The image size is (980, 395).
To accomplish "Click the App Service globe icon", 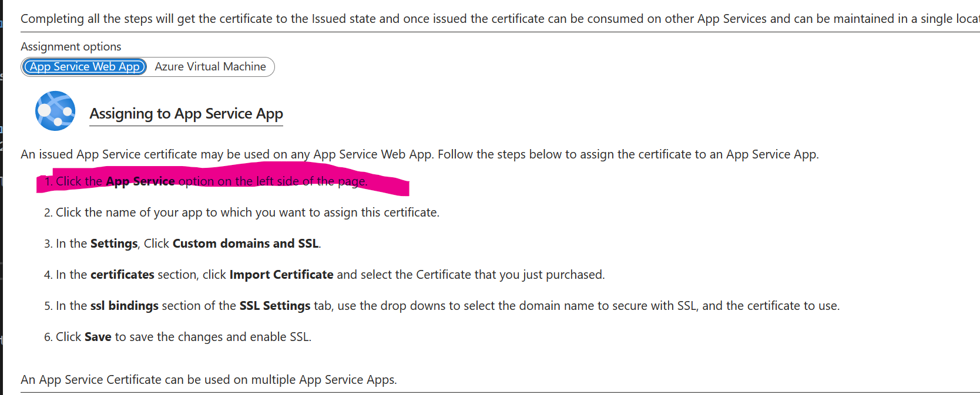I will pyautogui.click(x=55, y=111).
